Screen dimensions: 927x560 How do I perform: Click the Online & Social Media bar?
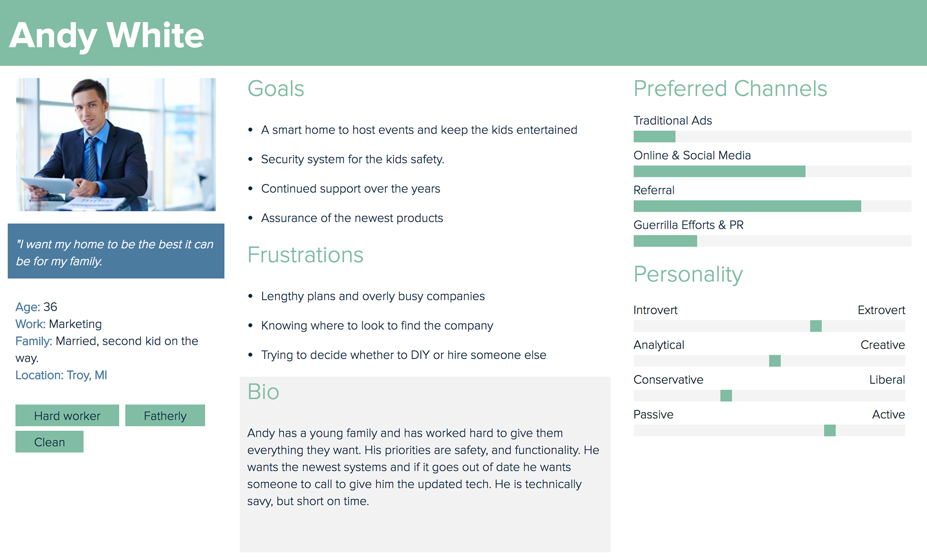[772, 171]
